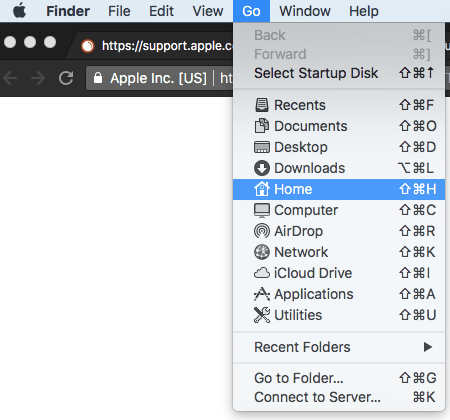Click the ⇧⌘F shortcut beside Recents

pyautogui.click(x=416, y=105)
